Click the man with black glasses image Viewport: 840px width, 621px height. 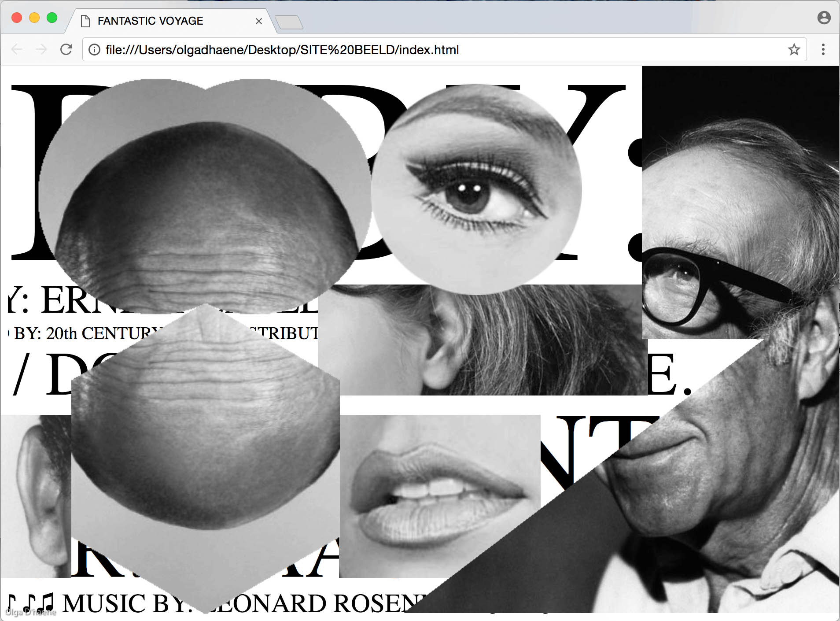point(741,203)
